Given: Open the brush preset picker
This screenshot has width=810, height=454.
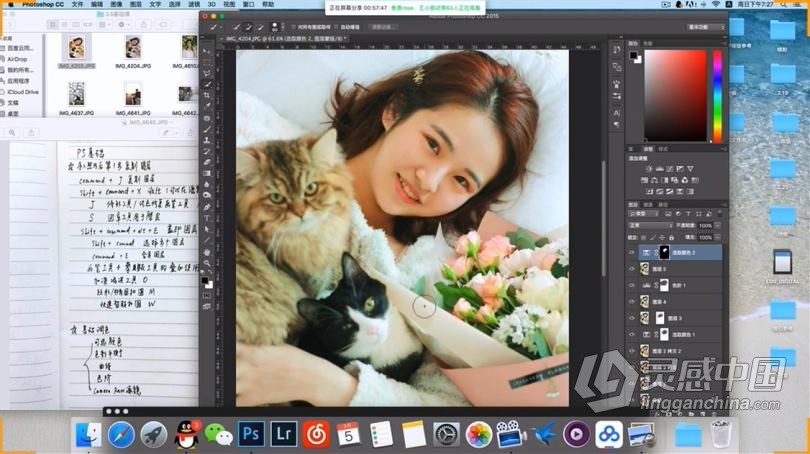Looking at the screenshot, I should [x=275, y=27].
